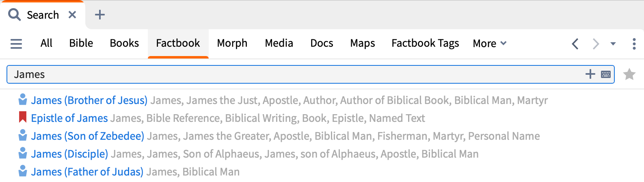Select James (Father of Judas) result
The width and height of the screenshot is (644, 182).
pos(87,172)
